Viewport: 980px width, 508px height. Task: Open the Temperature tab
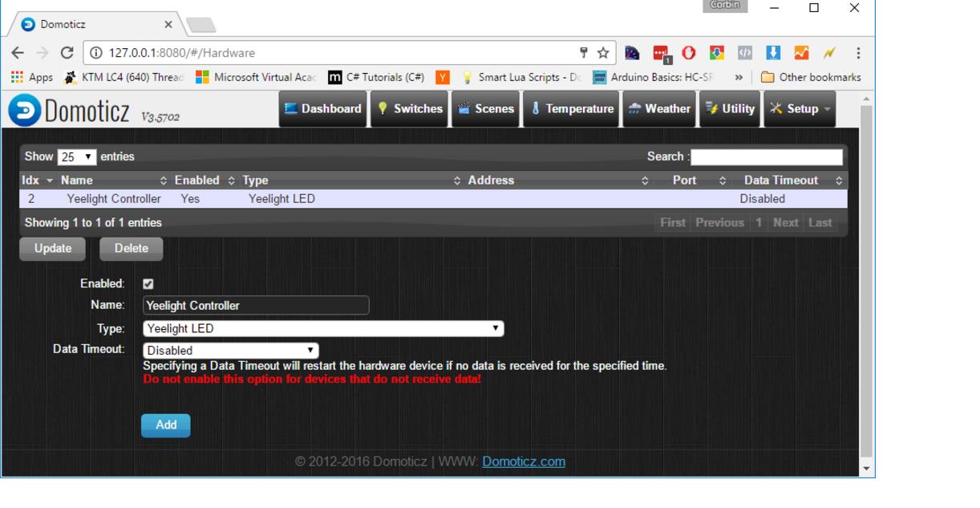(x=572, y=108)
